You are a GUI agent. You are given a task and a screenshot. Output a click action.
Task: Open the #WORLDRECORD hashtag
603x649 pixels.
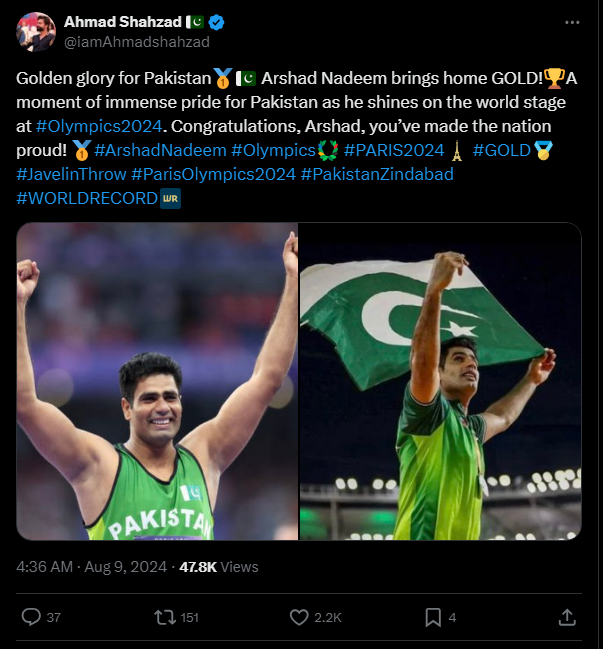(x=86, y=198)
